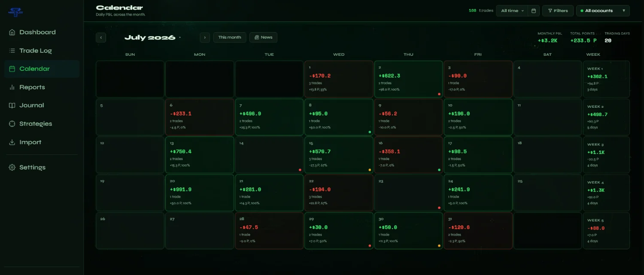This screenshot has height=275, width=644.
Task: Click red dot on July 14
Action: 300,170
